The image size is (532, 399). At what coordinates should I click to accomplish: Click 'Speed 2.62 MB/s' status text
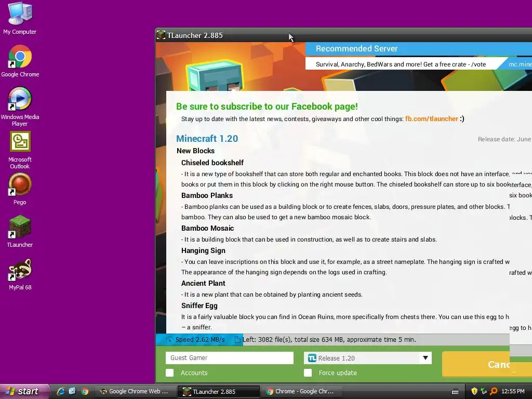[x=200, y=340]
